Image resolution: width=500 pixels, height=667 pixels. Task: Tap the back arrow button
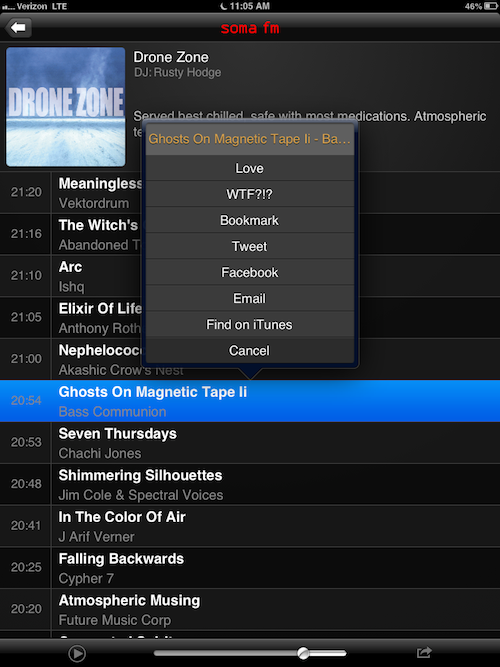[x=18, y=28]
